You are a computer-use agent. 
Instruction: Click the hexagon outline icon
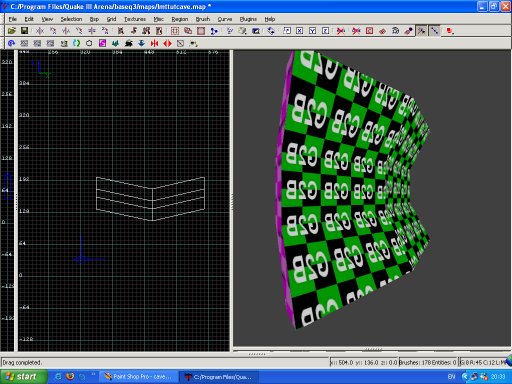pyautogui.click(x=89, y=43)
